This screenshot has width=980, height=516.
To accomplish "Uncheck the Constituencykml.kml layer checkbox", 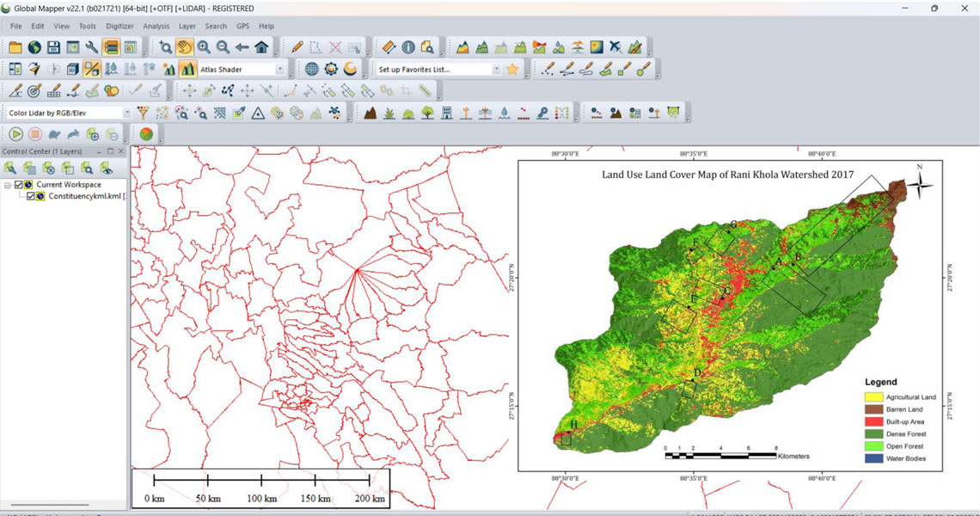I will click(x=31, y=196).
